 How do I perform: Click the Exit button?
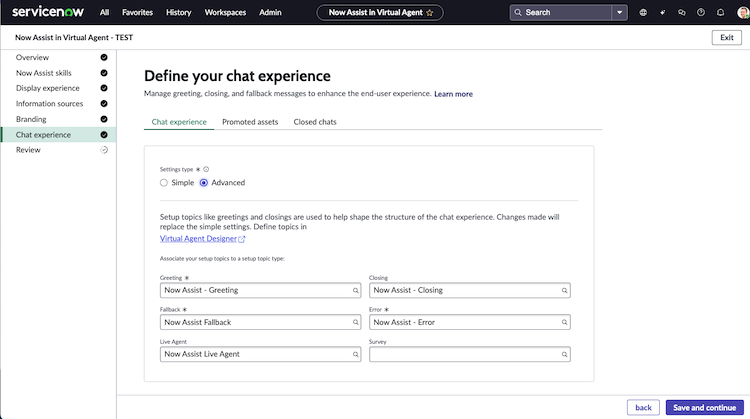(727, 37)
